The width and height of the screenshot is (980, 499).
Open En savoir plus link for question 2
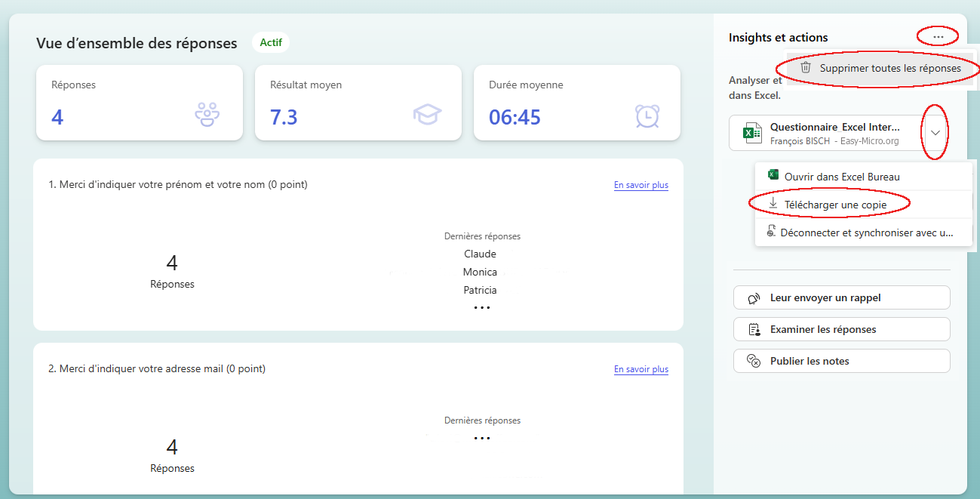pyautogui.click(x=641, y=369)
